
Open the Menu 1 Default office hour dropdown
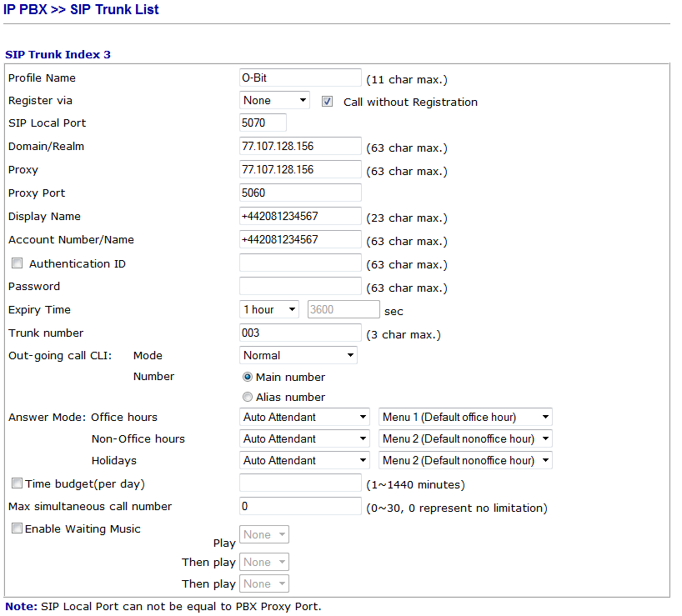pos(465,417)
